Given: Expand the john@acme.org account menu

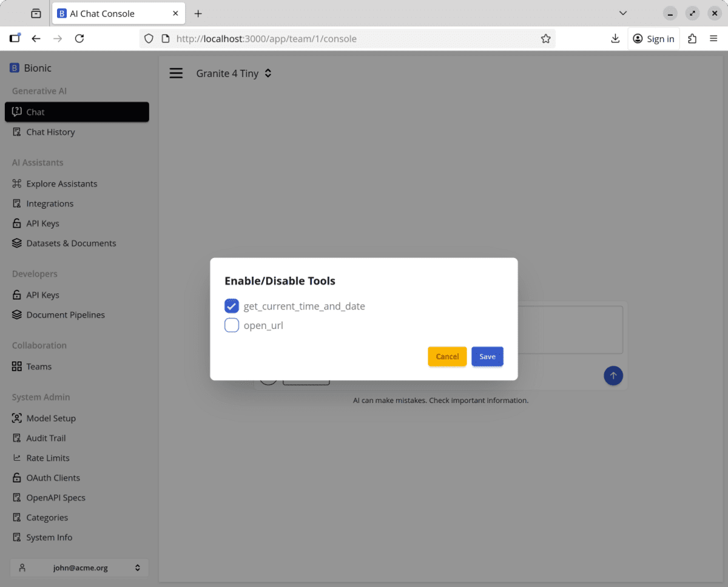Looking at the screenshot, I should click(79, 568).
